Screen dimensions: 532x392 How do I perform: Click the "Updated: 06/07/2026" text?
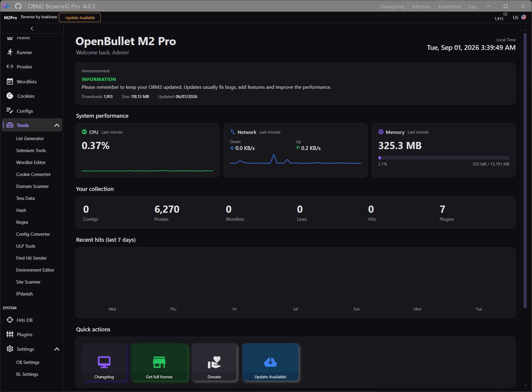coord(178,97)
